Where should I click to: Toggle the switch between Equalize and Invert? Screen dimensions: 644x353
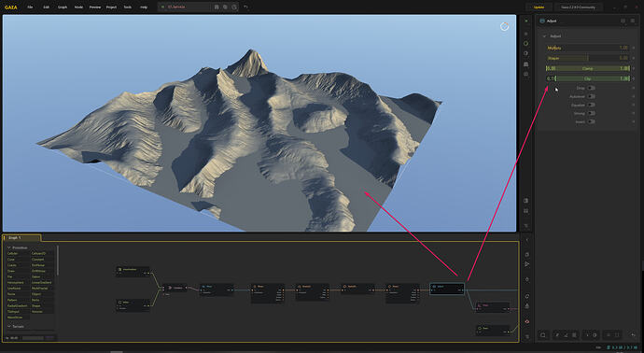coord(591,113)
